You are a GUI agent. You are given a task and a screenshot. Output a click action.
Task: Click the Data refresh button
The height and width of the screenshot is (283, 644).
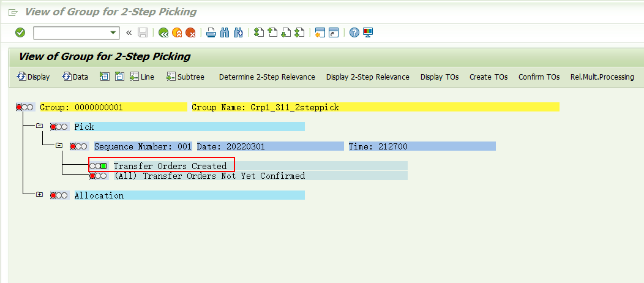(x=75, y=77)
